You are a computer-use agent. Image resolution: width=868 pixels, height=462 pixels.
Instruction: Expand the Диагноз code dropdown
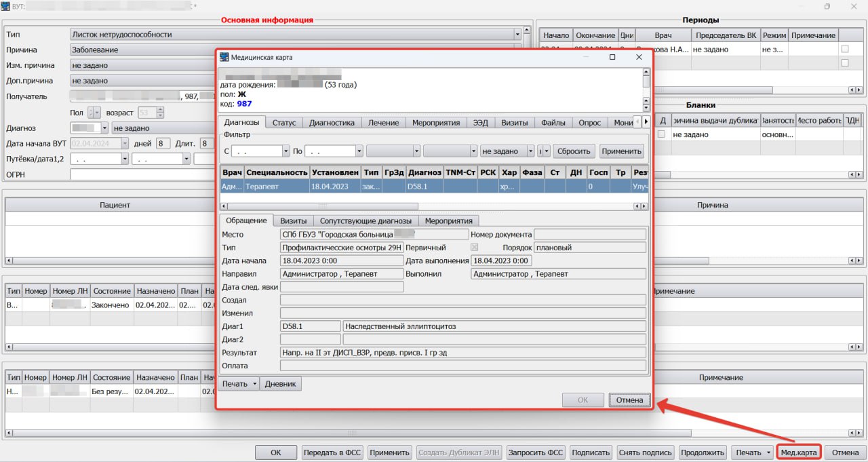tap(104, 128)
